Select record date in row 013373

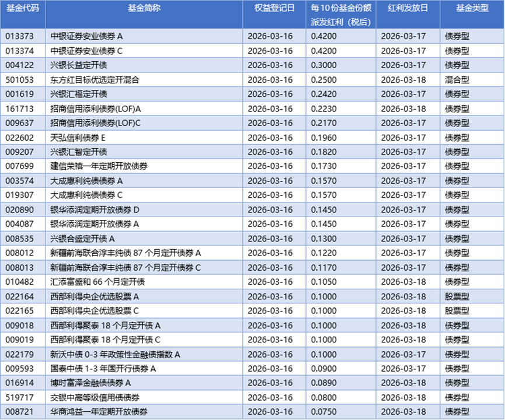pyautogui.click(x=270, y=36)
